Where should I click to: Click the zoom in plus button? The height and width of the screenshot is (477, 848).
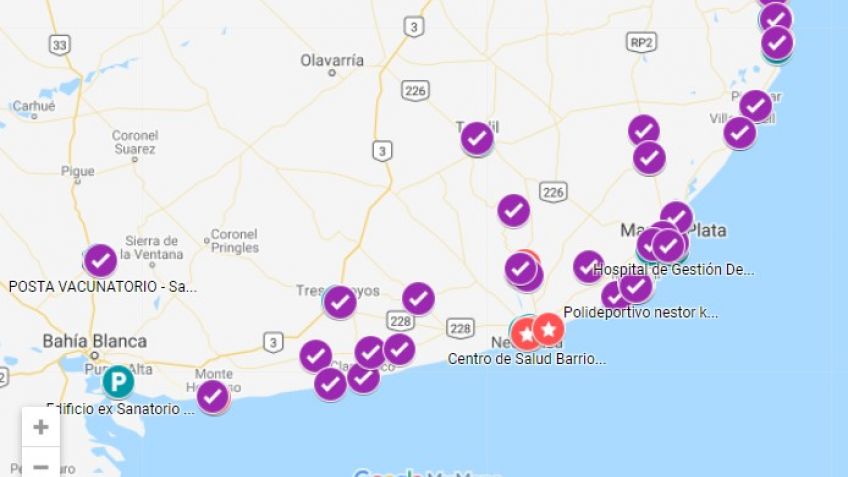tap(41, 427)
